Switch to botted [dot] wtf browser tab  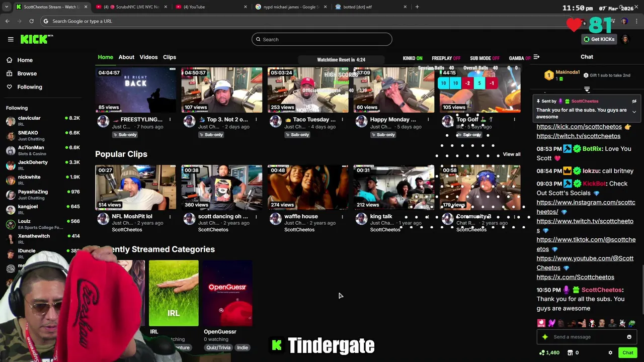[x=371, y=7]
